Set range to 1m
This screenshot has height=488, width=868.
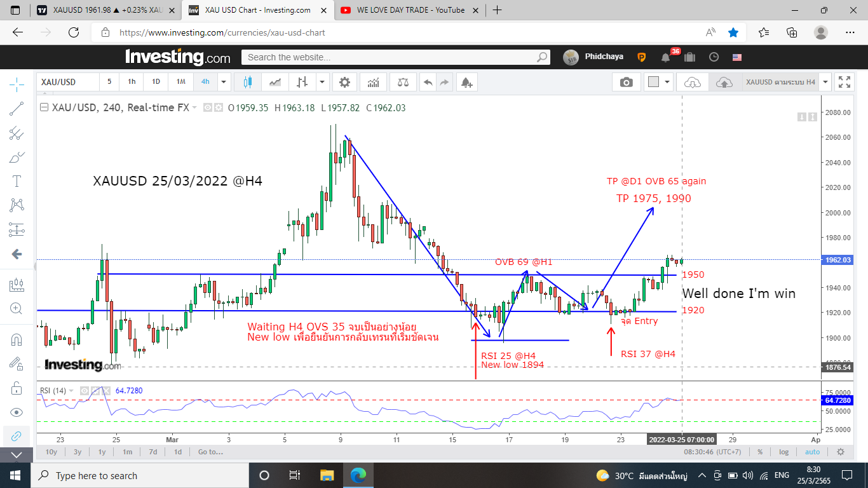[x=127, y=452]
